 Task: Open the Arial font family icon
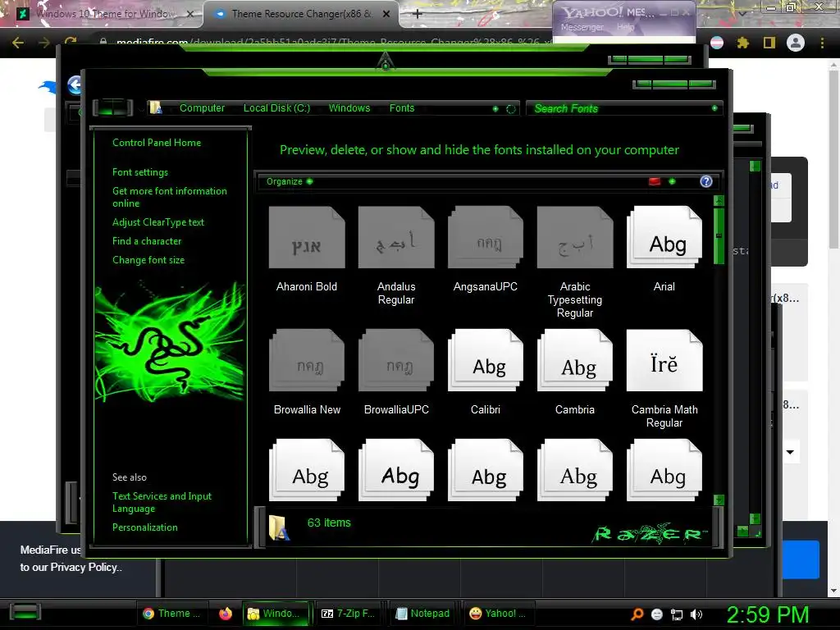(664, 237)
